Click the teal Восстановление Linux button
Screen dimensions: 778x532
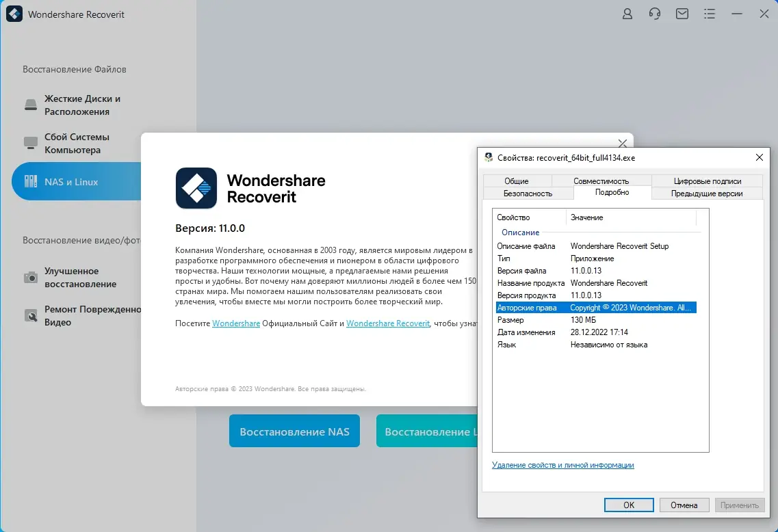click(427, 431)
